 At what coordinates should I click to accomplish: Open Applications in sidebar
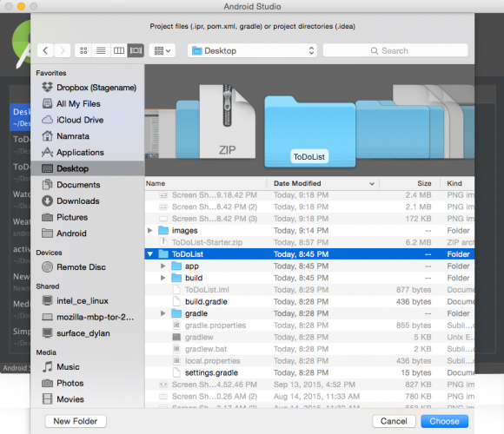point(88,153)
